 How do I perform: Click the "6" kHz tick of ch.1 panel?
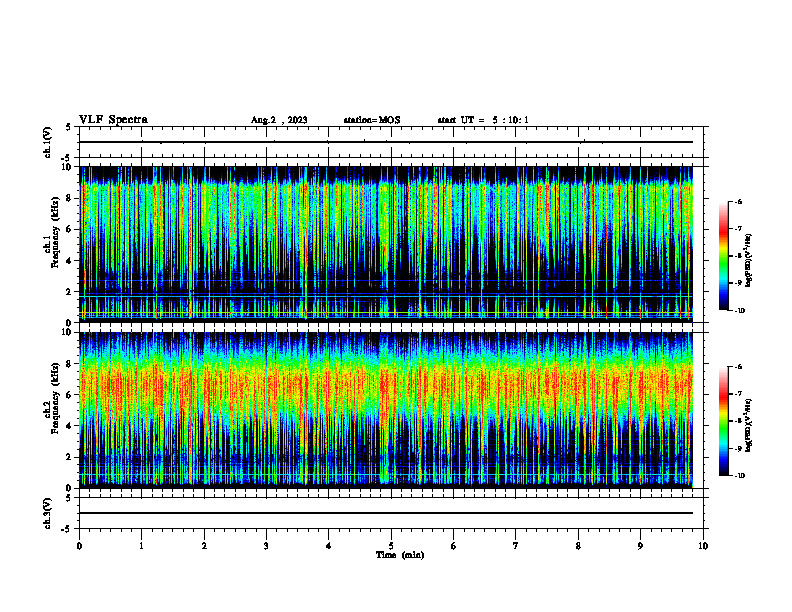pyautogui.click(x=69, y=229)
